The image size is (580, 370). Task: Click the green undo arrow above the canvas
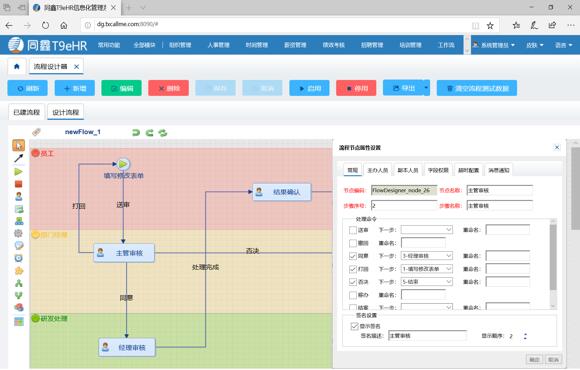[x=136, y=132]
